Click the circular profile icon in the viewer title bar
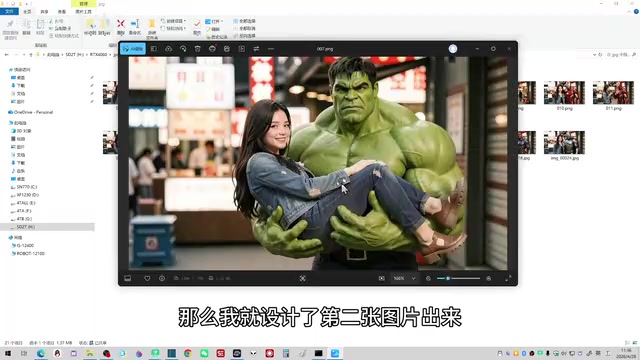The width and height of the screenshot is (640, 360). [453, 49]
